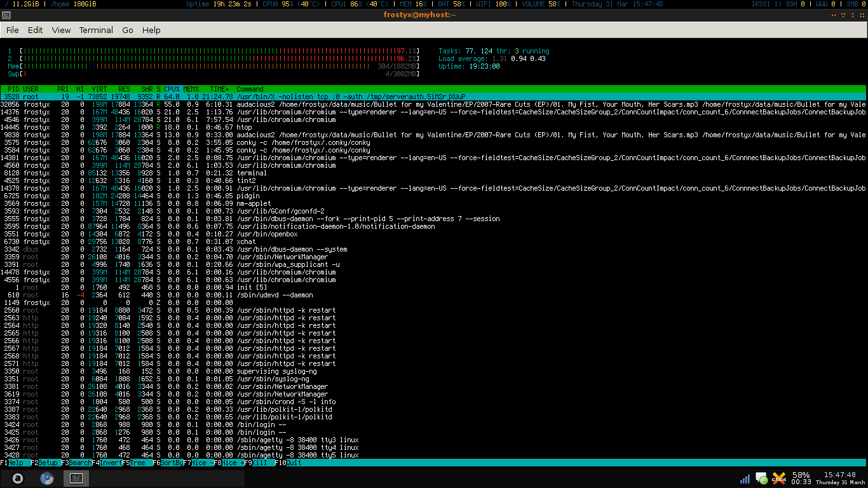
Task: Sort by the VIRT column header
Action: coord(100,89)
